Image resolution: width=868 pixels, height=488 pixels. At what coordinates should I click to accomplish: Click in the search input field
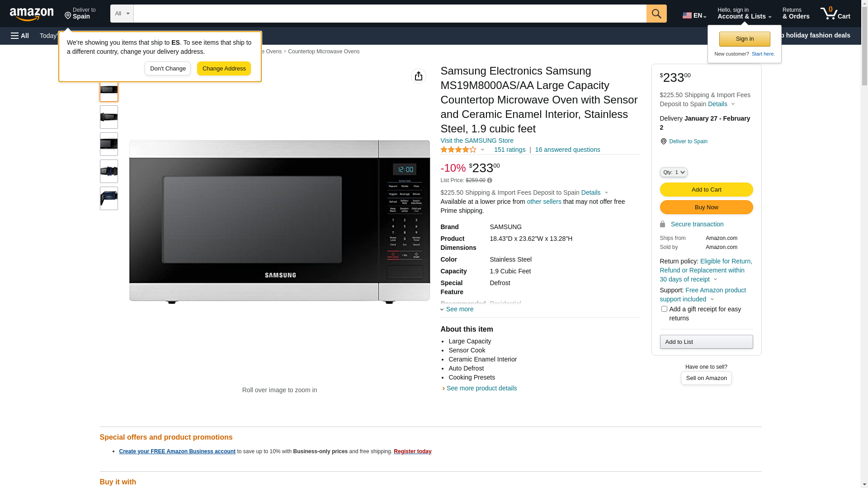point(390,14)
